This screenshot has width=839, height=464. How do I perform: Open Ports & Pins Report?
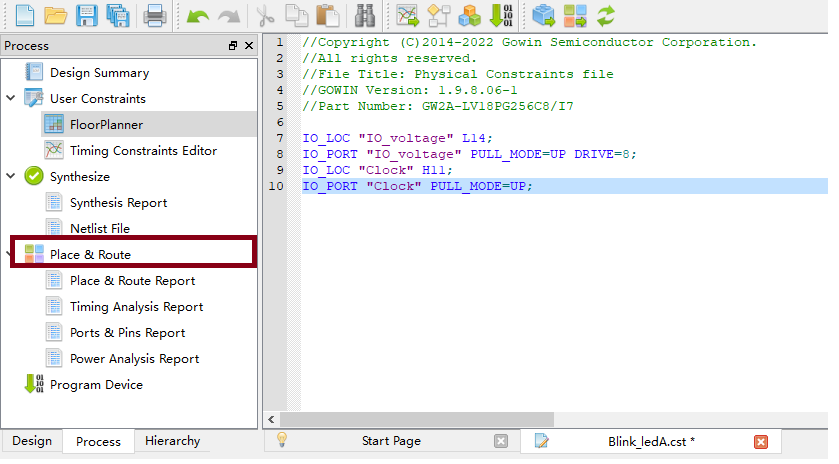coord(127,333)
